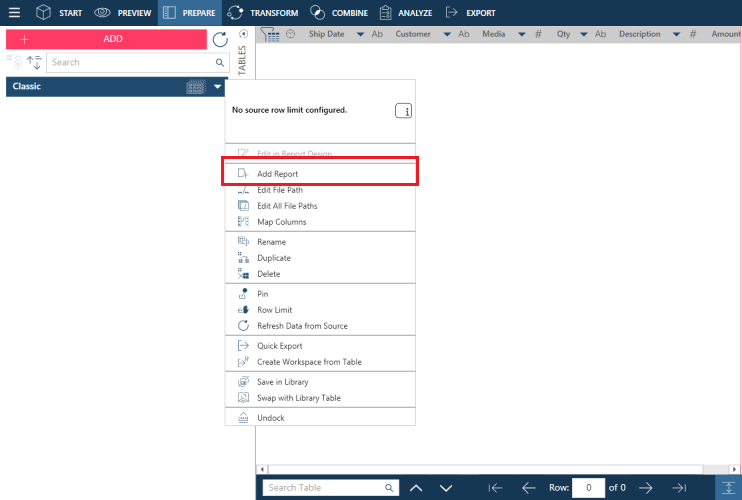Screen dimensions: 742x500
Task: Open the Classic table dropdown arrow
Action: click(x=217, y=87)
